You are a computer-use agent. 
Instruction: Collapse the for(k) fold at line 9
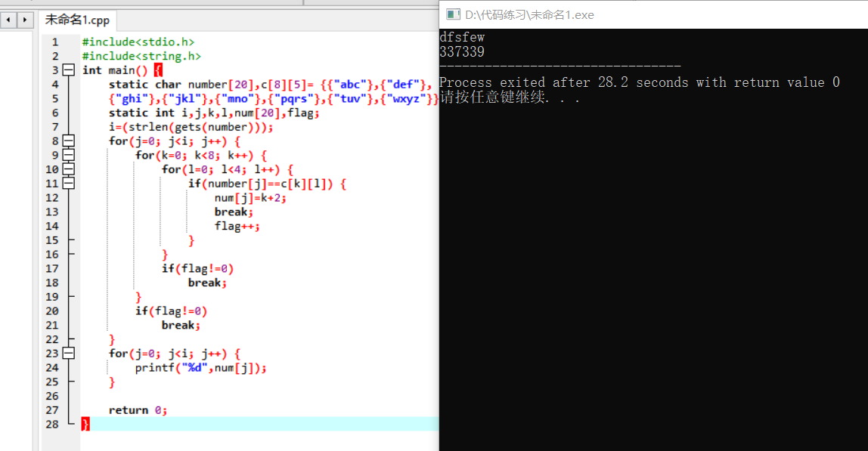tap(69, 155)
